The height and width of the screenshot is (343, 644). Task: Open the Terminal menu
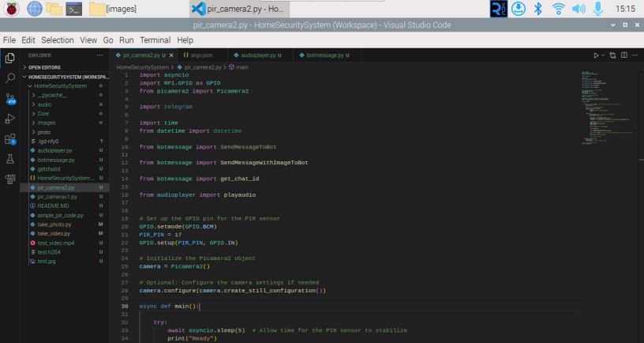pos(155,40)
